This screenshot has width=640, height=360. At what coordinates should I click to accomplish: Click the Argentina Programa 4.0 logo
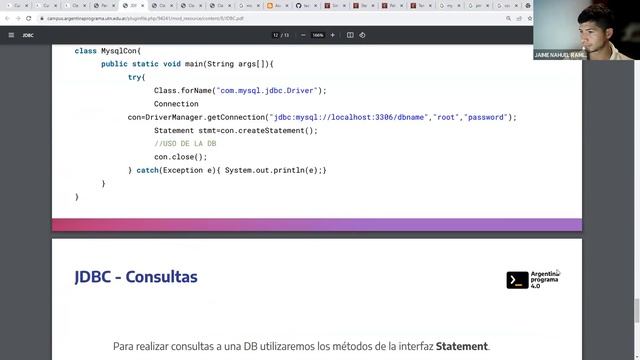point(533,280)
